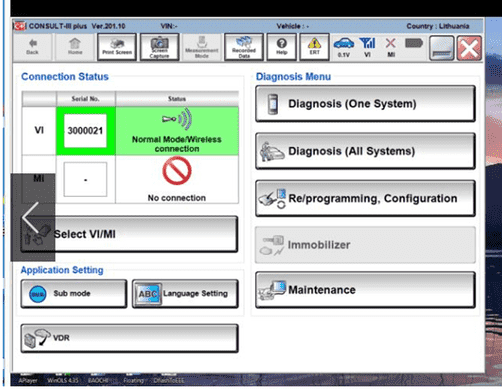
Task: Click the MI disconnected status icon
Action: tap(391, 47)
